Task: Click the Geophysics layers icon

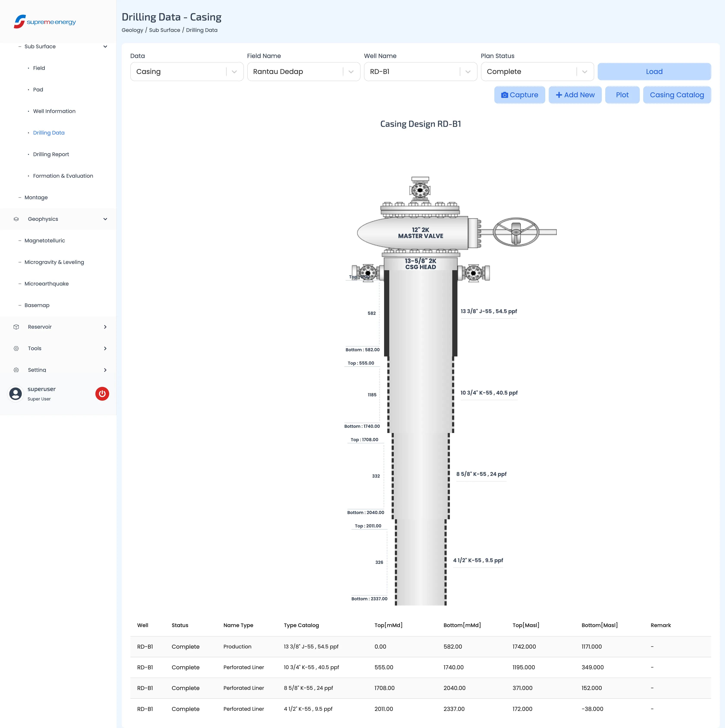Action: tap(16, 219)
